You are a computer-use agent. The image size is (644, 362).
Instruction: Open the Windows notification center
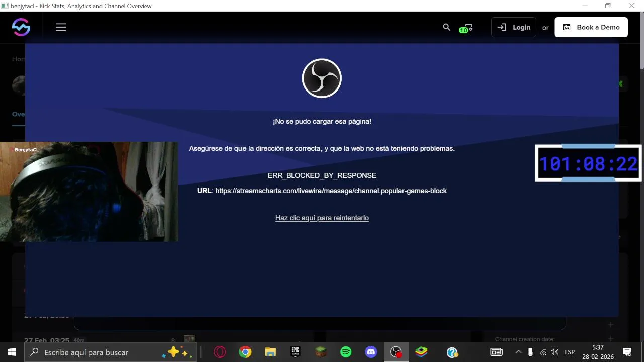click(x=627, y=352)
